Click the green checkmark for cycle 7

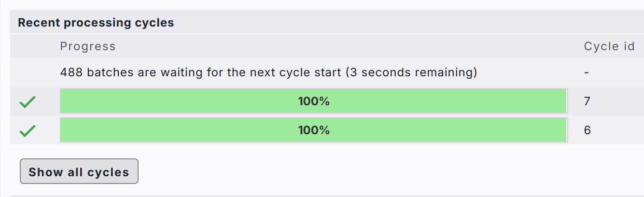[28, 101]
